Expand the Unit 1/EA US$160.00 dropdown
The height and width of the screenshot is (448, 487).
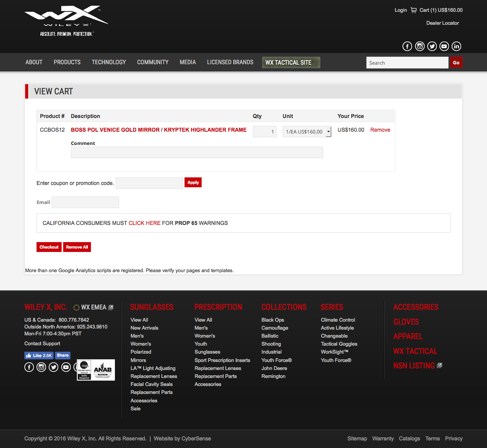[307, 132]
